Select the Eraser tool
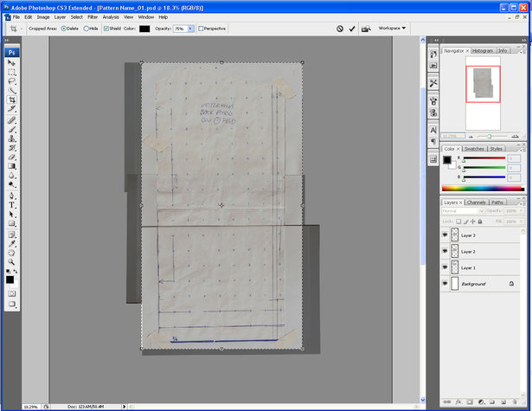The height and width of the screenshot is (411, 532). tap(11, 157)
